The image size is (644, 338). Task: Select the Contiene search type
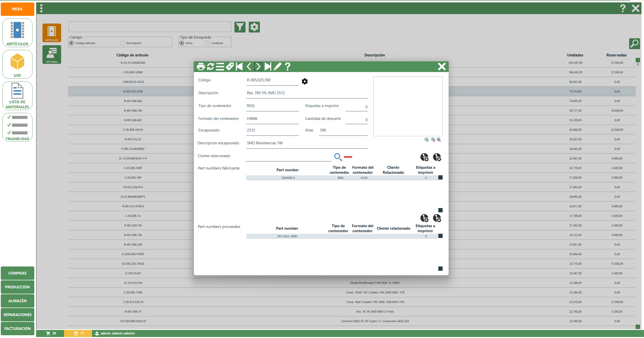click(x=207, y=43)
